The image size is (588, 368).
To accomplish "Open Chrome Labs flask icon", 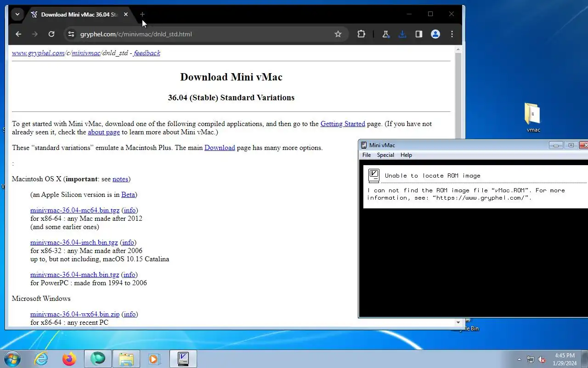I will [x=386, y=34].
